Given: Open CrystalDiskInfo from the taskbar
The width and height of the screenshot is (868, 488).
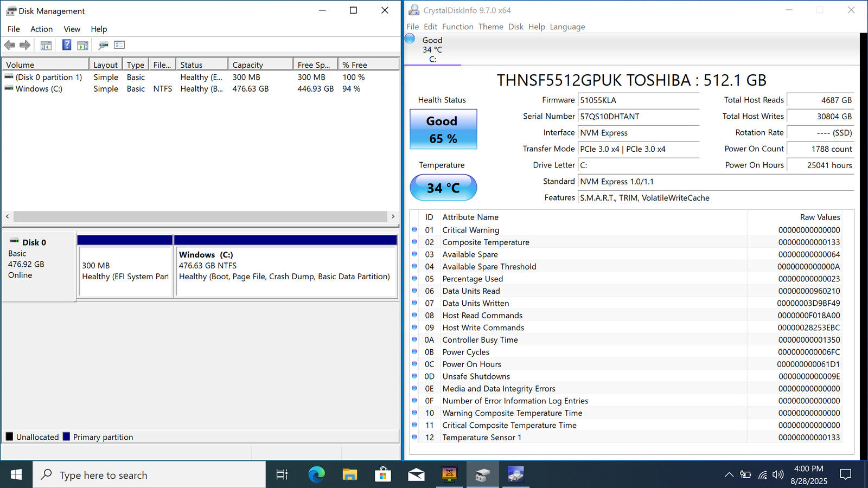Looking at the screenshot, I should (x=515, y=475).
